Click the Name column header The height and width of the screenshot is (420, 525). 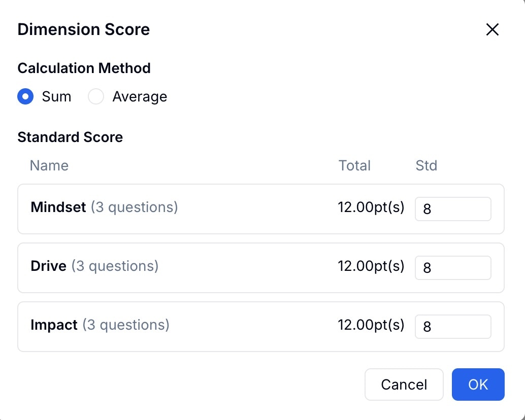(x=49, y=165)
